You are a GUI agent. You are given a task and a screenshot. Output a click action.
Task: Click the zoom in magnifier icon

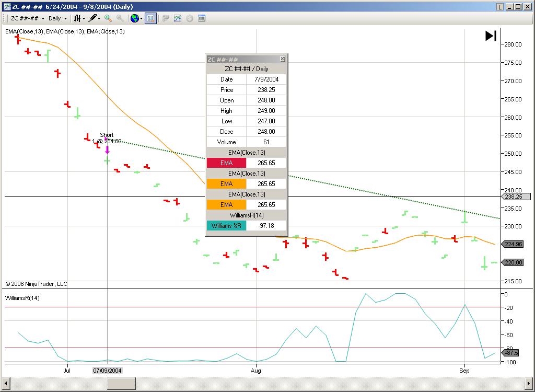(x=108, y=18)
